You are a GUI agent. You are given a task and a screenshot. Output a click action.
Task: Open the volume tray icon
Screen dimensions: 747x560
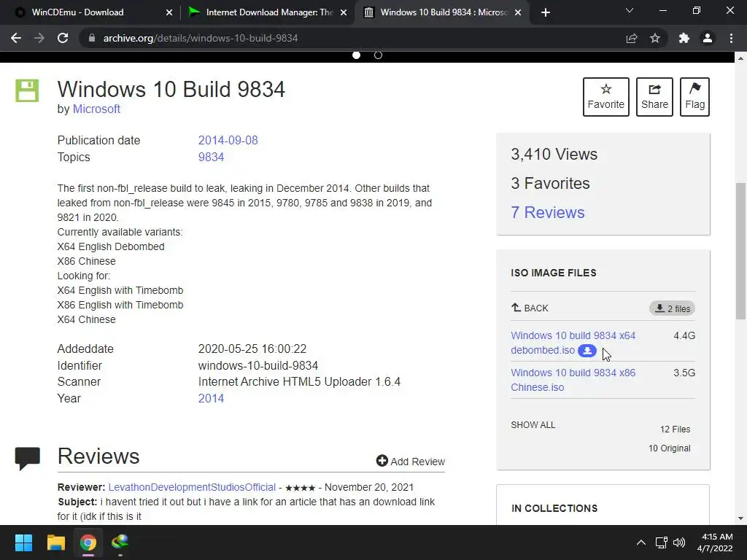coord(679,542)
